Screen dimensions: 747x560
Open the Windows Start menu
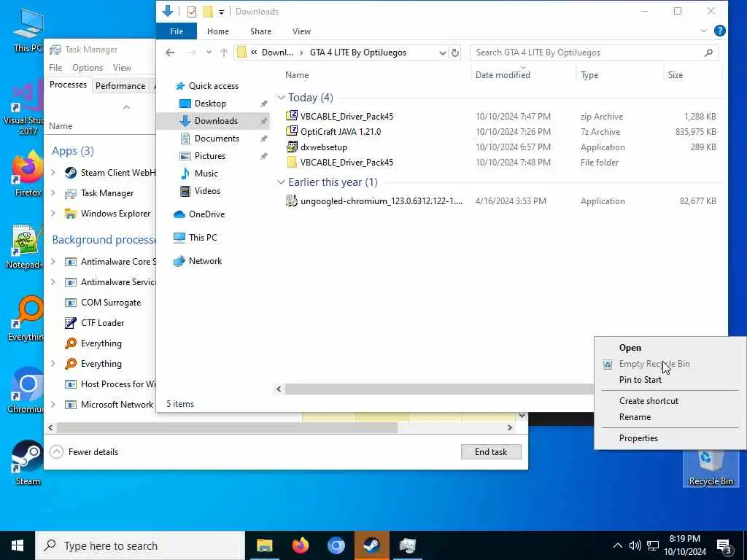(18, 545)
